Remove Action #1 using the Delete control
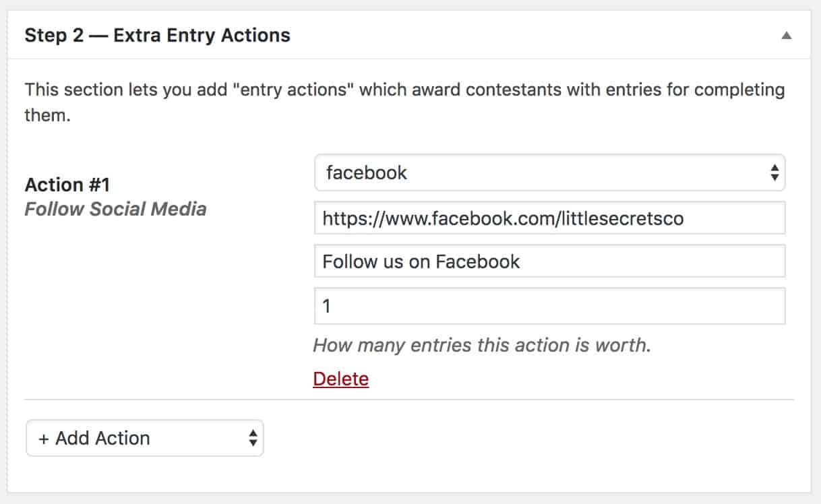 pos(340,379)
